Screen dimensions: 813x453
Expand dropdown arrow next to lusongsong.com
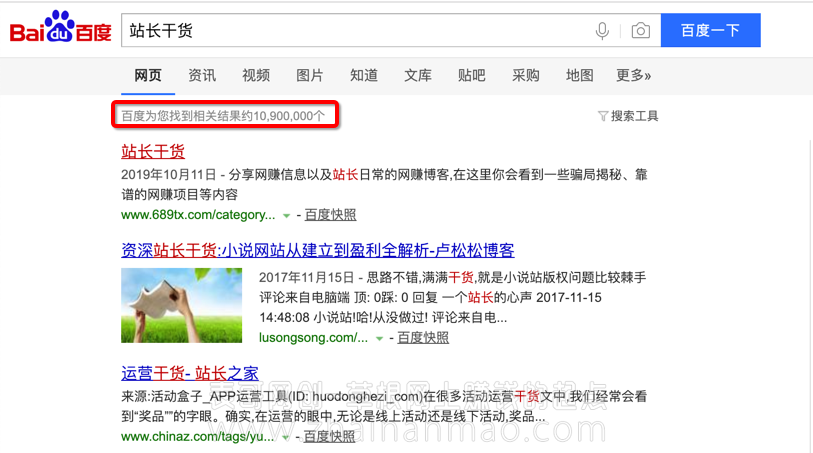coord(379,338)
